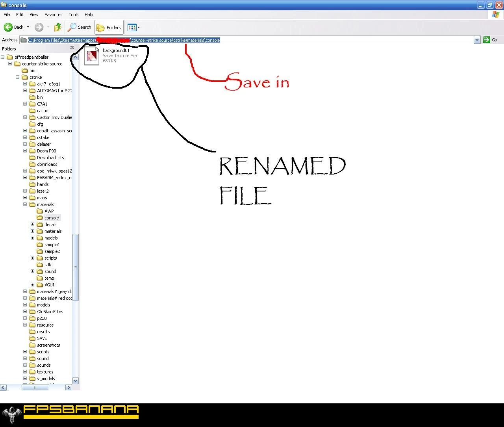Open the Favorites menu
Image resolution: width=504 pixels, height=427 pixels.
[54, 15]
